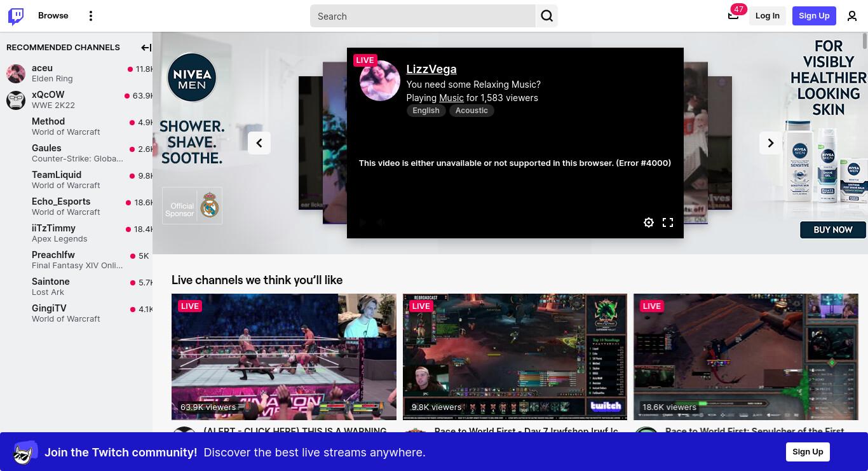This screenshot has height=471, width=868.
Task: Select the Acoustic tag
Action: (x=471, y=111)
